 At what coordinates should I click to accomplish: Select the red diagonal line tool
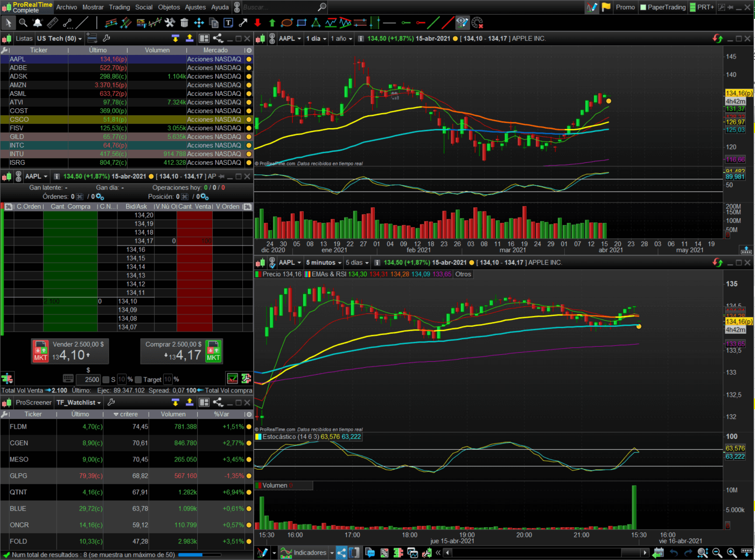point(447,23)
